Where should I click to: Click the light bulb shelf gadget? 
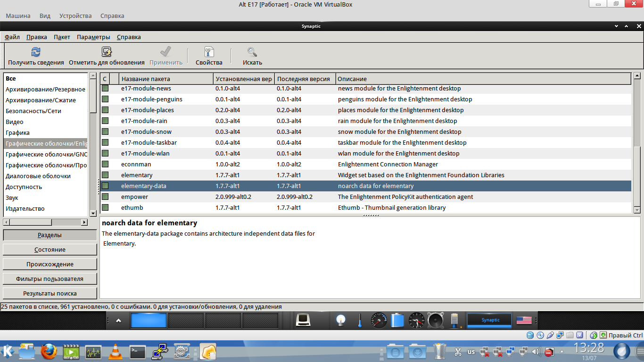click(340, 321)
